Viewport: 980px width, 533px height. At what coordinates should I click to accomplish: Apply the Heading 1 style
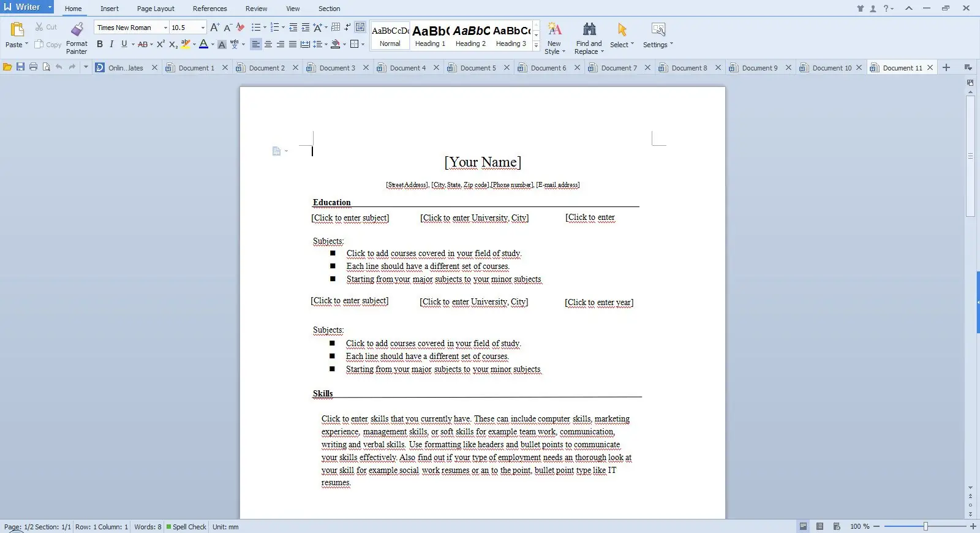[x=430, y=36]
